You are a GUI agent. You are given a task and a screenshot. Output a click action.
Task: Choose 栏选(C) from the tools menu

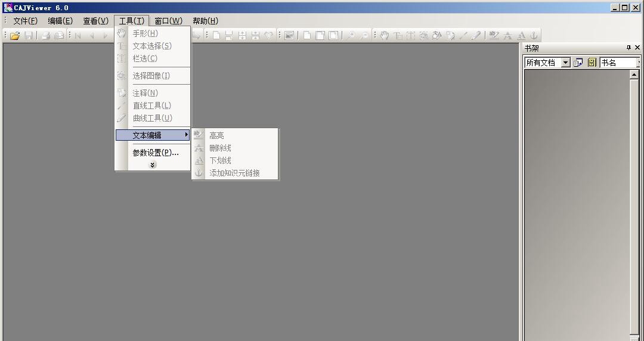pyautogui.click(x=153, y=59)
